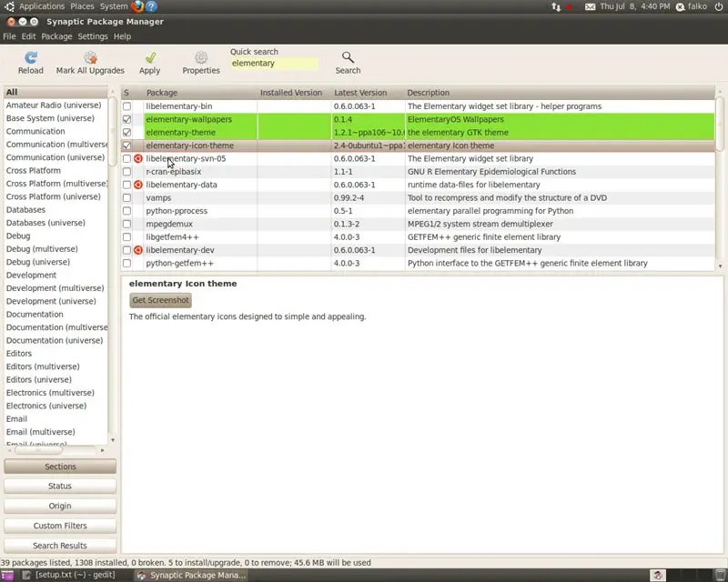Select the Amateur Radio (universe) section
Viewport: 728px width, 582px height.
[56, 105]
